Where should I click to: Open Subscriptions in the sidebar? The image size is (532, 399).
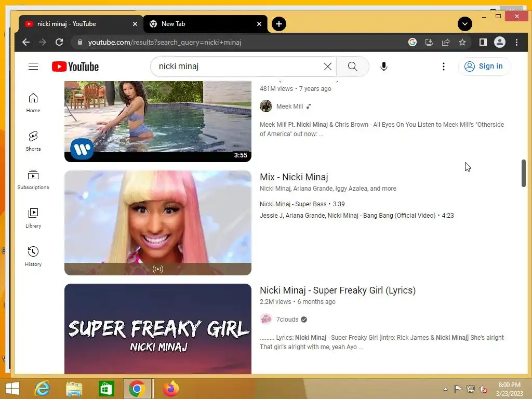(x=33, y=180)
